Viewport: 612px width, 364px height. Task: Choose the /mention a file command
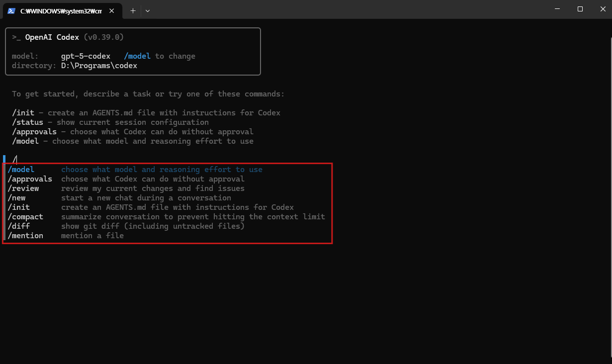[25, 236]
